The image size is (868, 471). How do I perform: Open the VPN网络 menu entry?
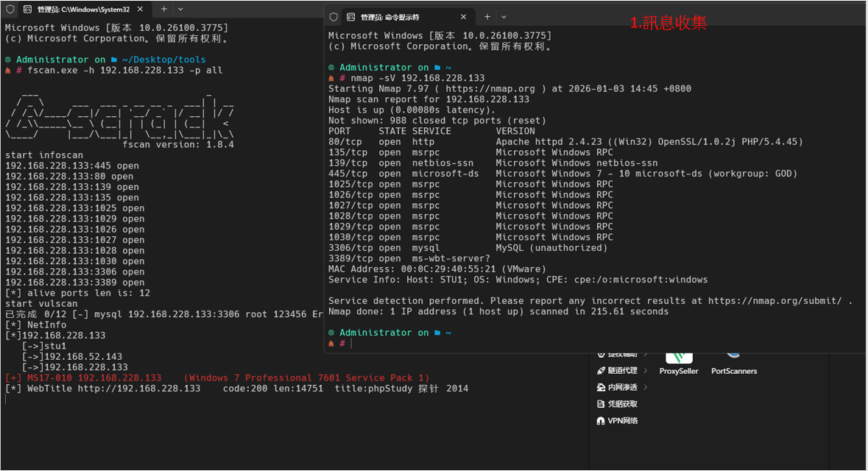point(617,421)
